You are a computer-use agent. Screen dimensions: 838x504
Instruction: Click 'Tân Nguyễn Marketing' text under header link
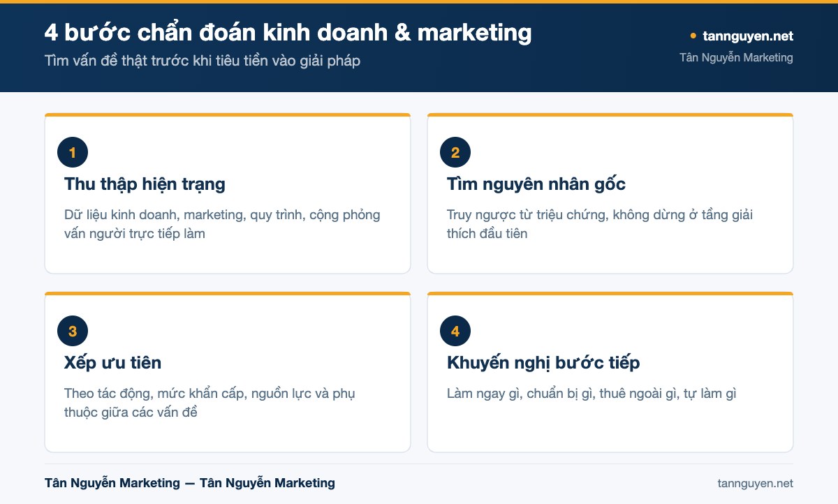point(736,57)
